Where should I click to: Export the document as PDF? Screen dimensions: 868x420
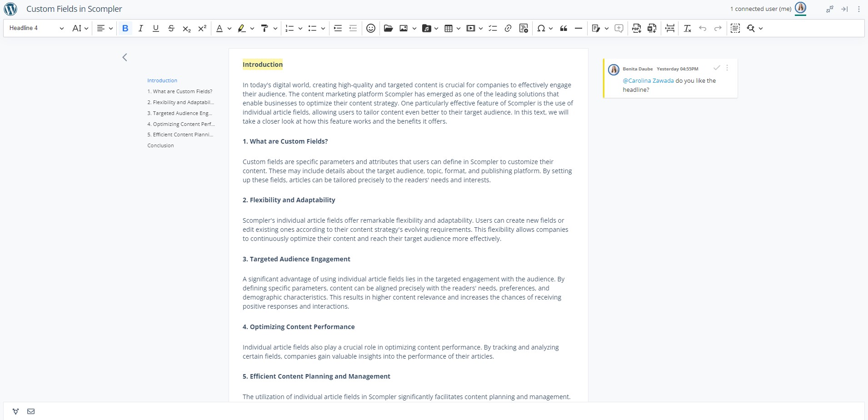pyautogui.click(x=636, y=28)
